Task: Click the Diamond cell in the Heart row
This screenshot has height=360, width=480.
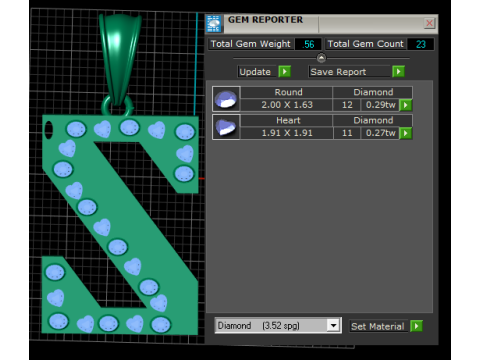Action: point(373,120)
